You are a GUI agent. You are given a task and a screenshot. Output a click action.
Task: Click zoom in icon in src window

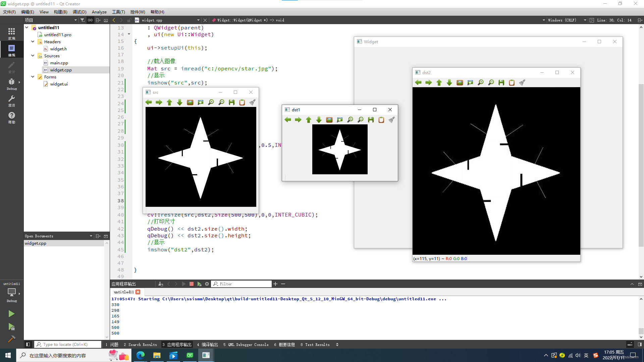(x=211, y=102)
